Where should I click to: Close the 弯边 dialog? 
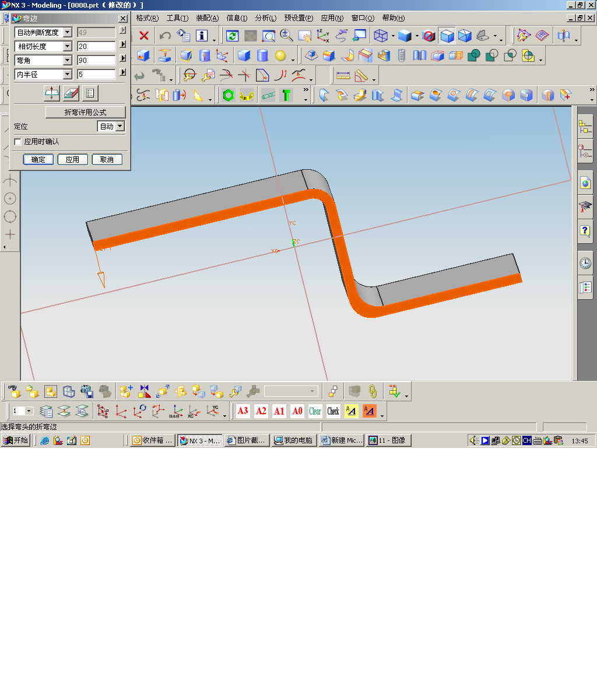[x=122, y=19]
